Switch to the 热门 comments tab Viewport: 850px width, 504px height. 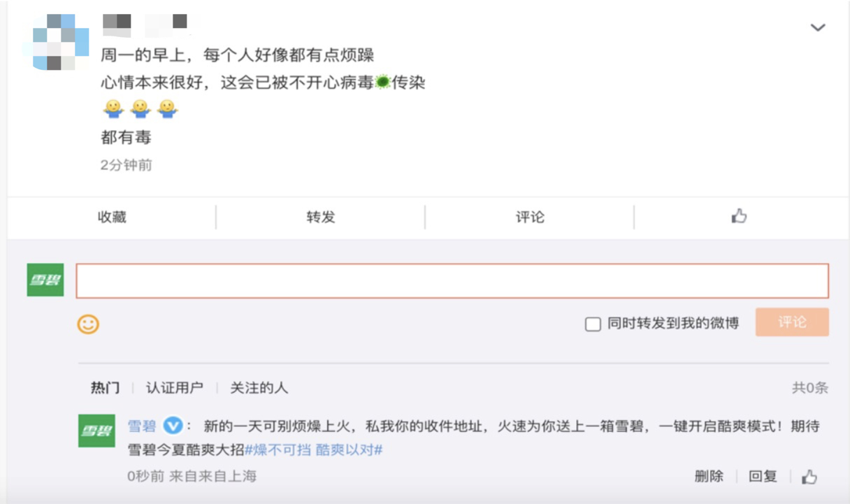(105, 388)
